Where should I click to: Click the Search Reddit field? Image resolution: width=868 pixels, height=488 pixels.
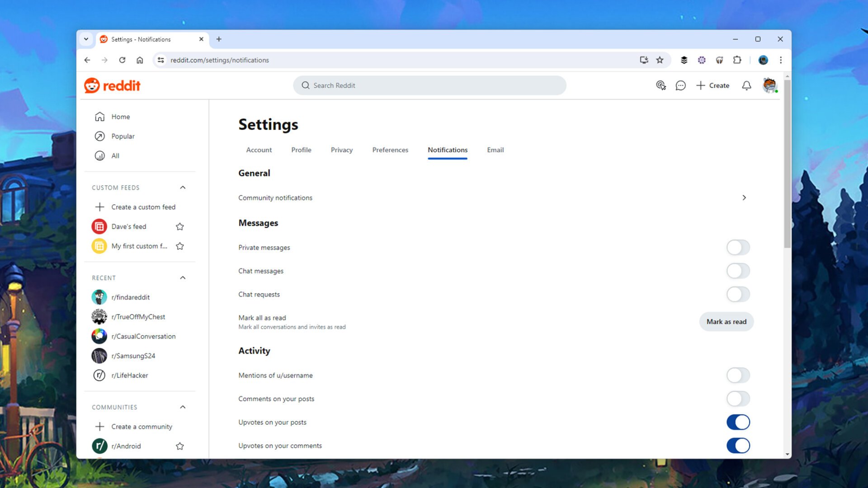(x=429, y=85)
